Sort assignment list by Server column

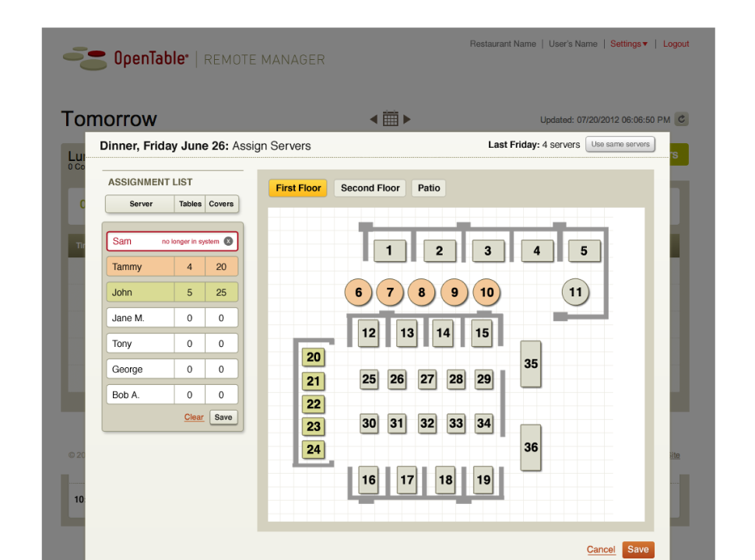tap(141, 204)
